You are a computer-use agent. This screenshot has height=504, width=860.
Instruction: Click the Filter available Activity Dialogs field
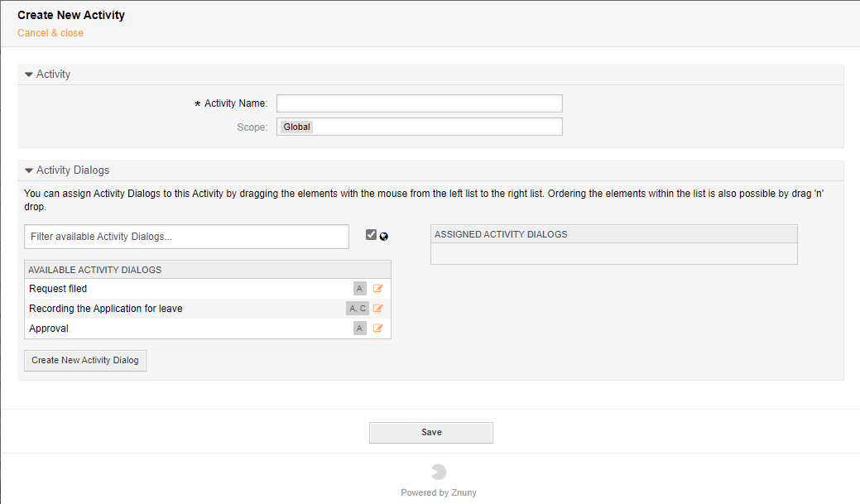[x=186, y=236]
